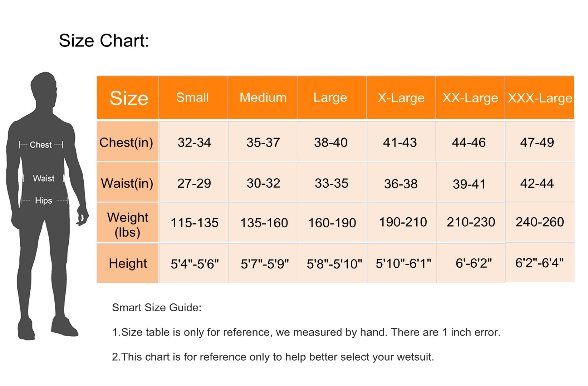Image resolution: width=588 pixels, height=386 pixels.
Task: Click the Waist label on the silhouette
Action: click(x=44, y=178)
